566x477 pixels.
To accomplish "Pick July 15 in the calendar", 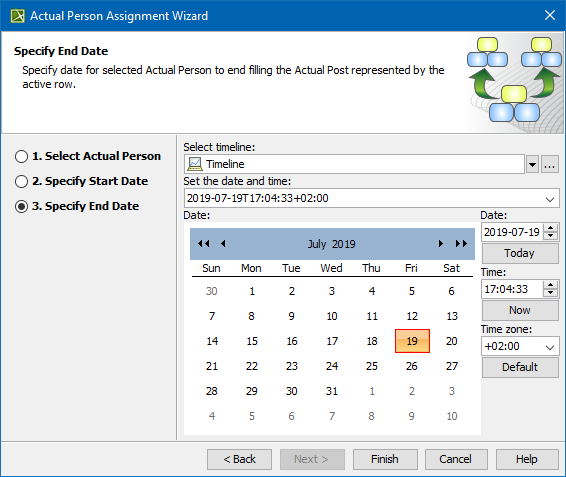I will [252, 341].
